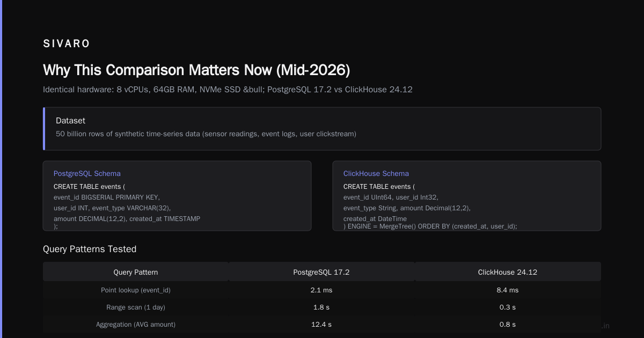644x338 pixels.
Task: Select the heading Why This Comparison Matters Now
Action: pyautogui.click(x=196, y=70)
